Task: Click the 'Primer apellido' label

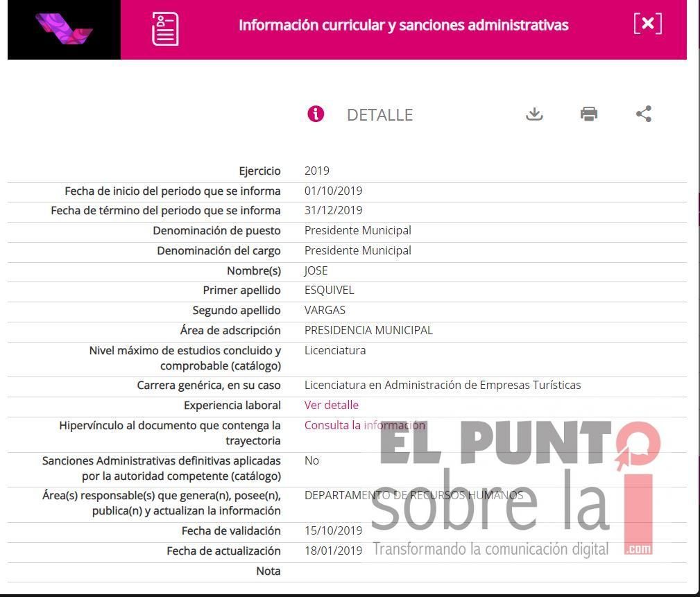Action: click(x=242, y=291)
